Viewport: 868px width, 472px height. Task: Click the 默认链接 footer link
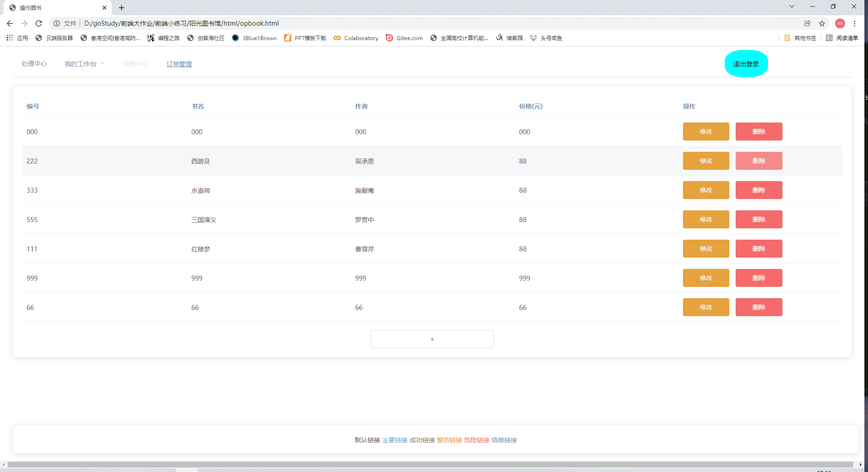tap(367, 440)
